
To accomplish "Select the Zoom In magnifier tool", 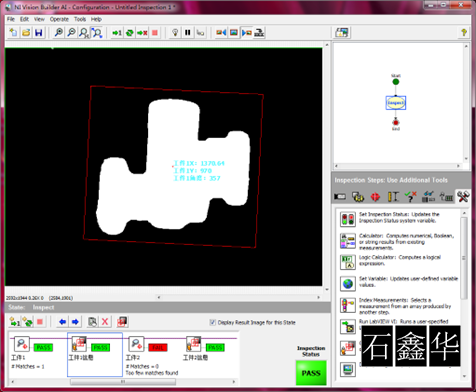I will tap(59, 33).
